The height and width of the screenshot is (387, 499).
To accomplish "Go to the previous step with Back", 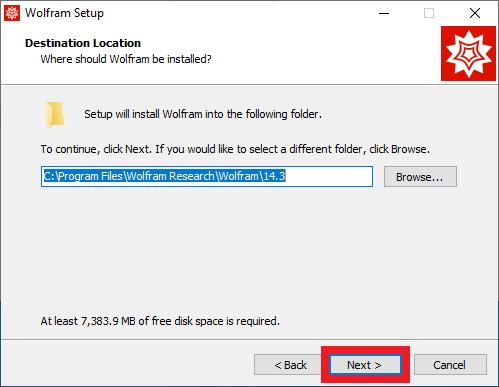I will (x=290, y=365).
